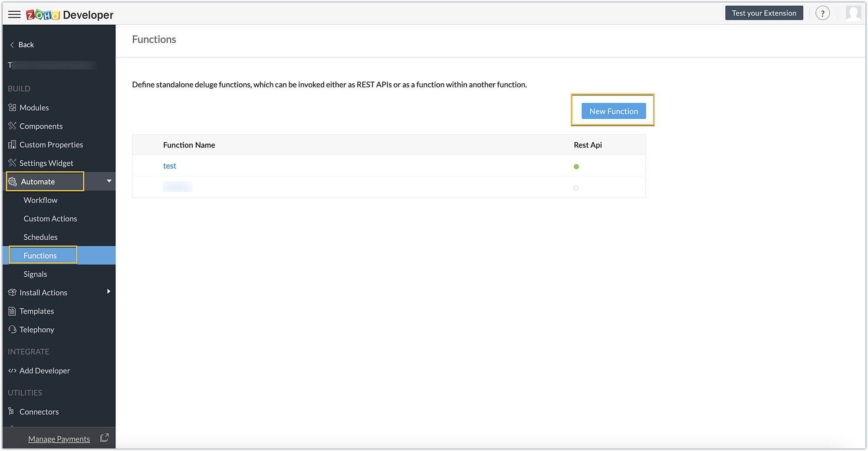Toggle Rest Api status for test function
Screen dimensions: 868x451
[x=576, y=167]
